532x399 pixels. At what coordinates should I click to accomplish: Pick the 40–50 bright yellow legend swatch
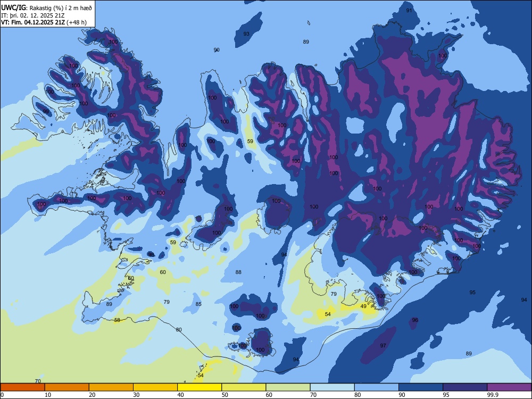[199, 387]
